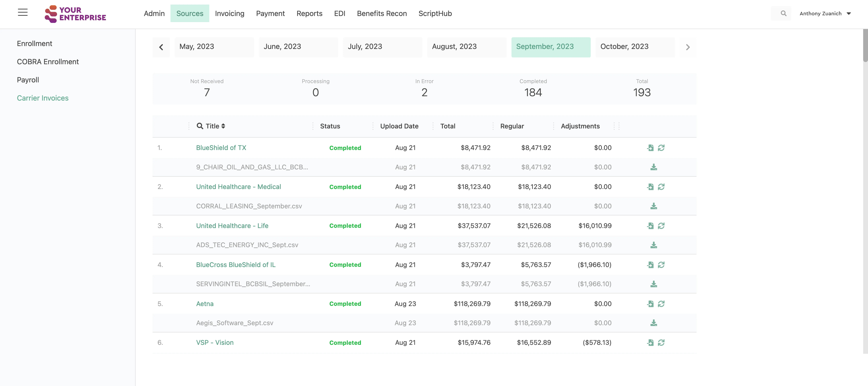Go to previous months with left chevron

pos(161,47)
